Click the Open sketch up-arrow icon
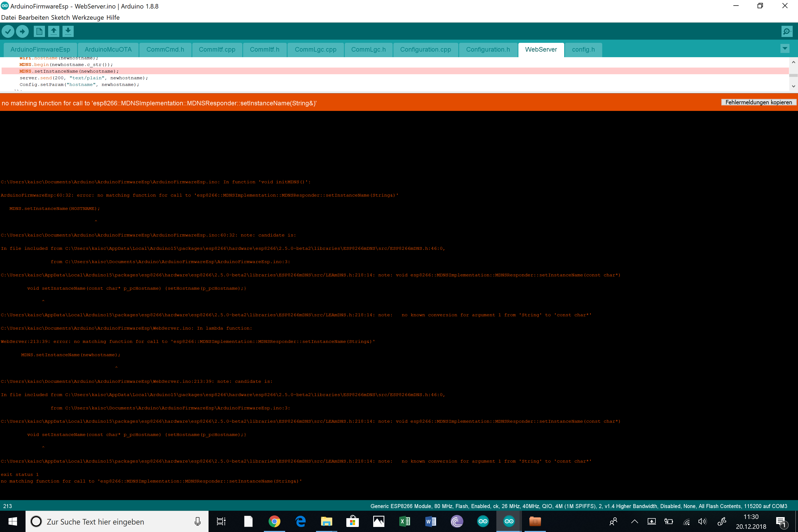 [x=54, y=32]
